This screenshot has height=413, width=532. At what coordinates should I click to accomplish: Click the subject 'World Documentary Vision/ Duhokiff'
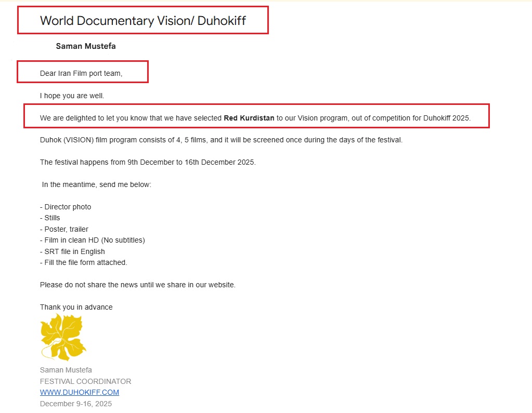143,21
